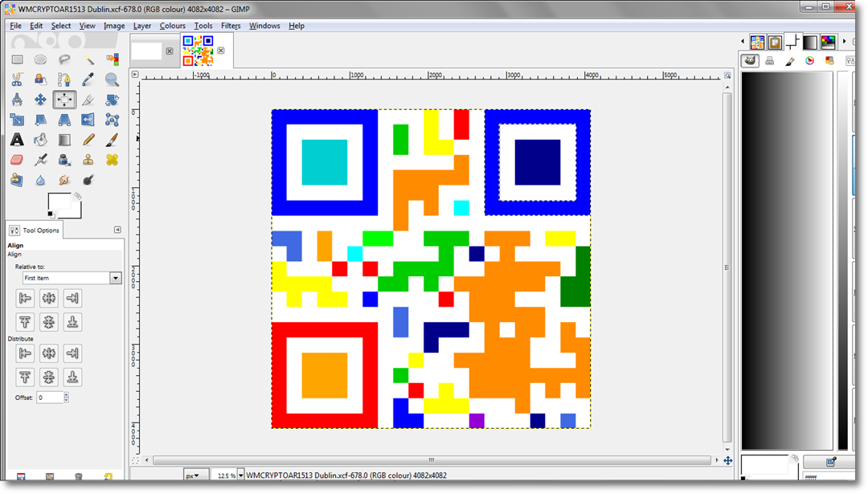Click the Offset value stepper arrows
This screenshot has width=868, height=494.
pos(67,397)
